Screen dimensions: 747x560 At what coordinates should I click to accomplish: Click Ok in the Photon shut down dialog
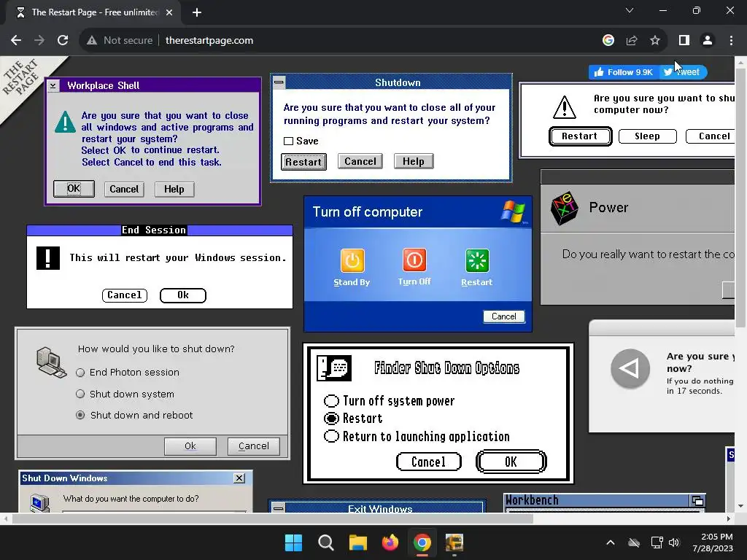[190, 446]
